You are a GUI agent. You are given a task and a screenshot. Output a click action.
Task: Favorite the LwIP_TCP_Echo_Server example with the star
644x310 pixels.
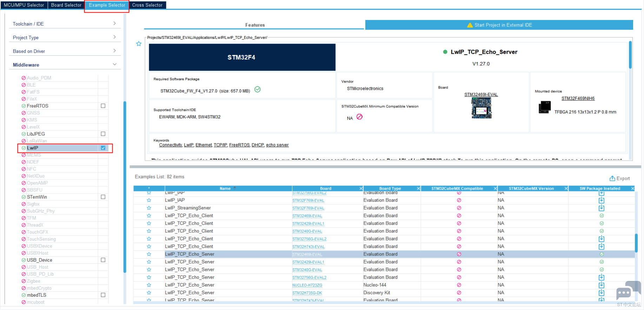pyautogui.click(x=139, y=44)
